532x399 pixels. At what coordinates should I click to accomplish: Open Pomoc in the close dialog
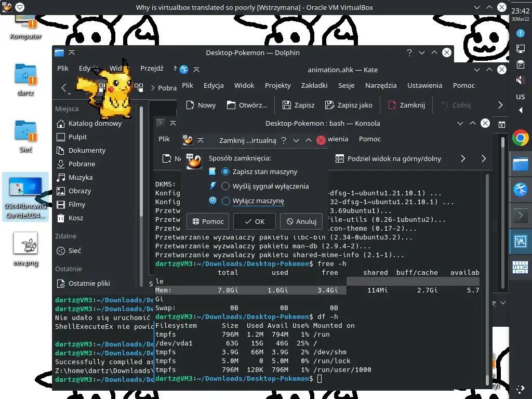(208, 221)
